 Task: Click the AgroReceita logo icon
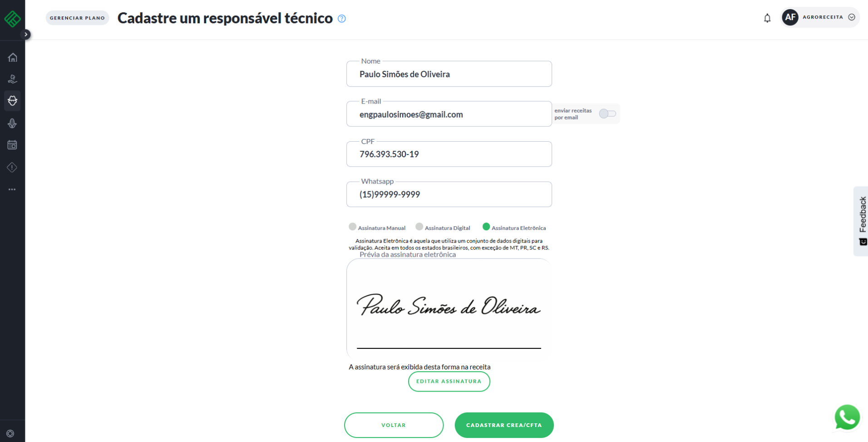pos(12,19)
